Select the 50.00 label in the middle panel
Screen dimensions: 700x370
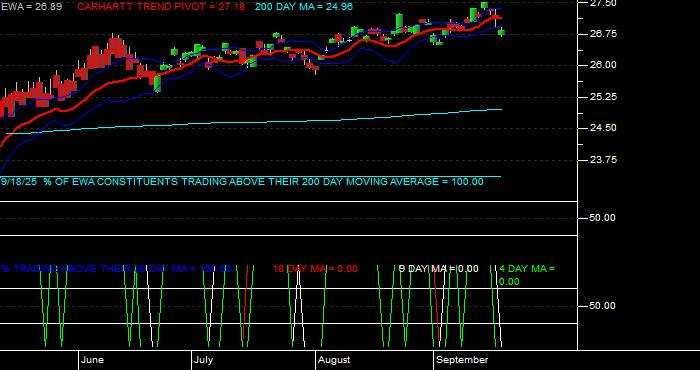click(x=603, y=218)
